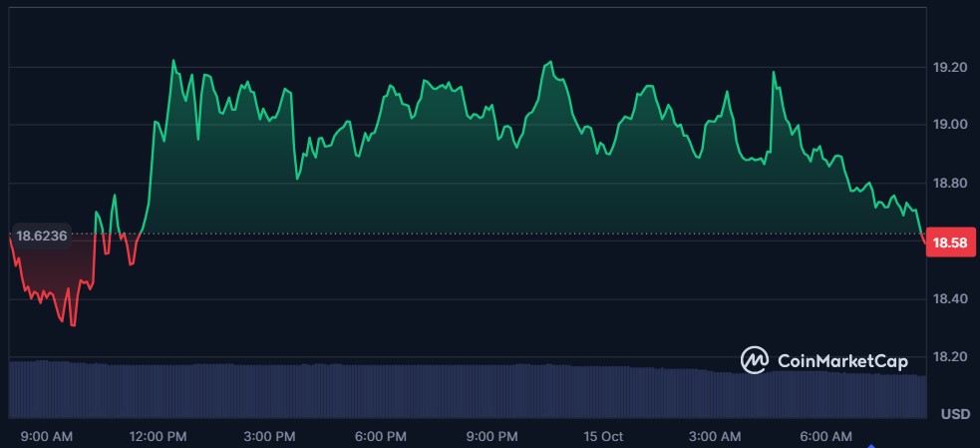Click the 9:00 AM time axis label

pyautogui.click(x=47, y=437)
